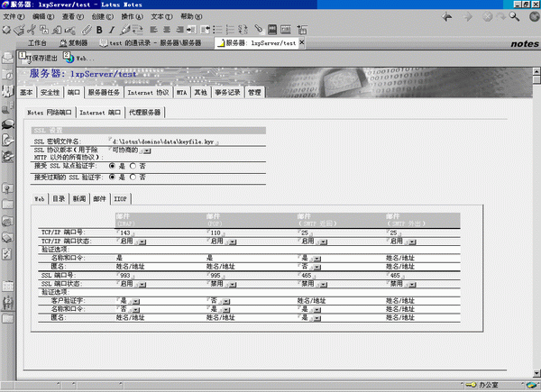541x392 pixels.
Task: Open SMTP 进回 名称和口令 dropdown under TCP/IP
Action: [317, 259]
